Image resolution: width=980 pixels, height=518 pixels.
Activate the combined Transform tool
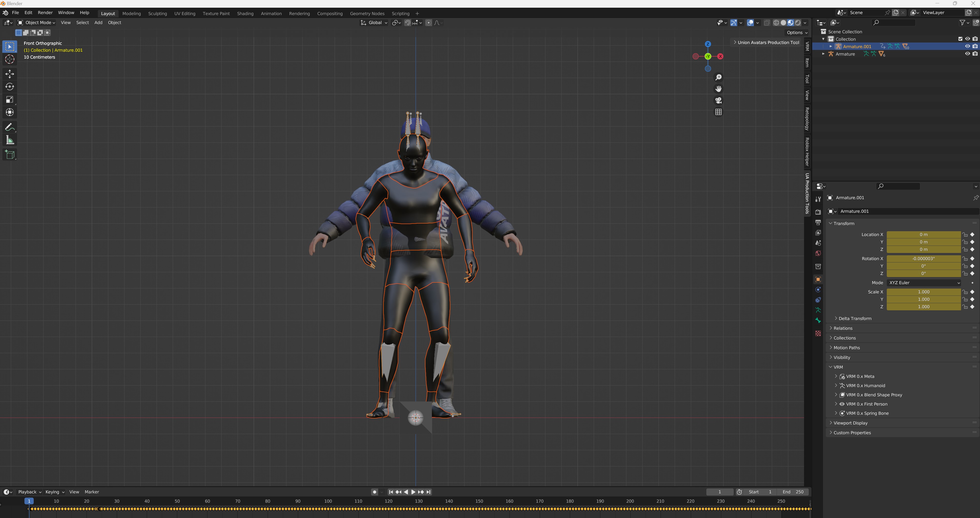pos(10,112)
